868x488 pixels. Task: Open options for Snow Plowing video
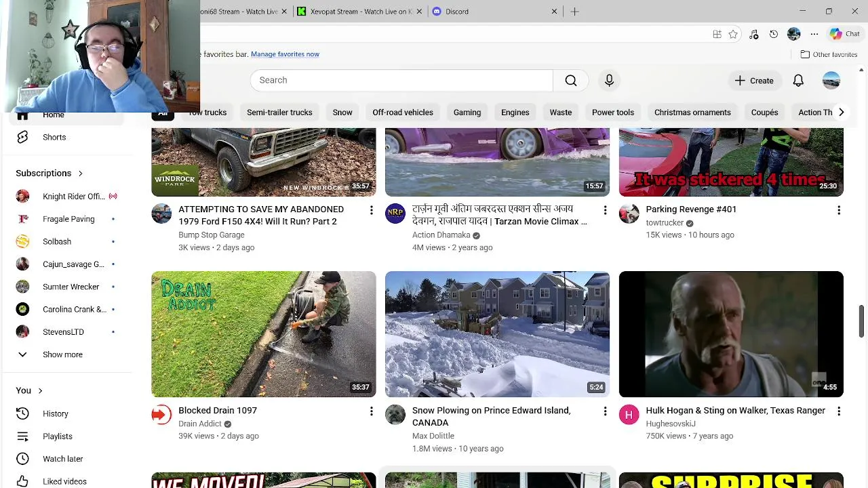605,411
